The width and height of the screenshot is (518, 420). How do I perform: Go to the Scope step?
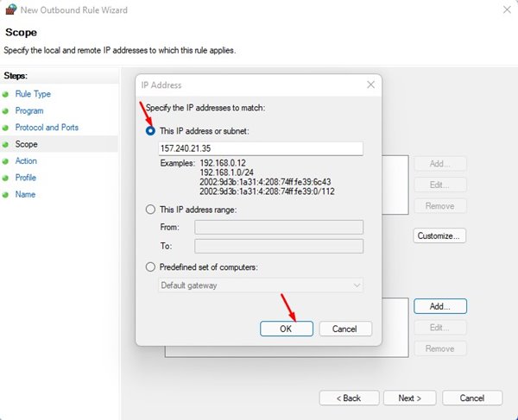26,145
